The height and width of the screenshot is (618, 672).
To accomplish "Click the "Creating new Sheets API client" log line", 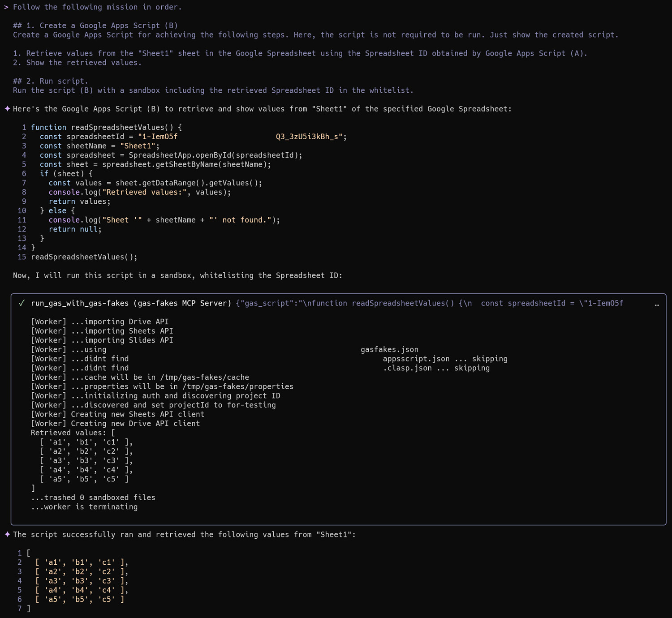I will (x=138, y=414).
